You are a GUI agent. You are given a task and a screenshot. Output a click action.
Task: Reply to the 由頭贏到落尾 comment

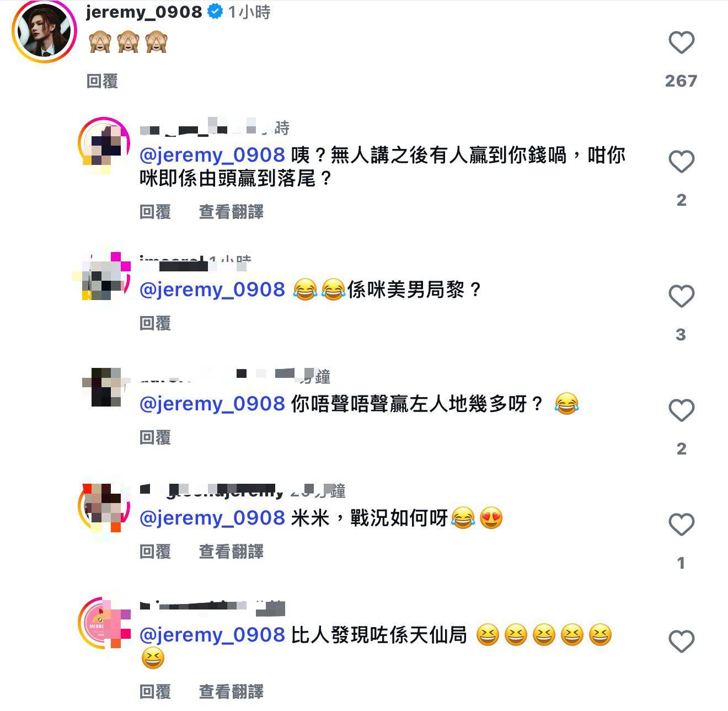pyautogui.click(x=155, y=211)
